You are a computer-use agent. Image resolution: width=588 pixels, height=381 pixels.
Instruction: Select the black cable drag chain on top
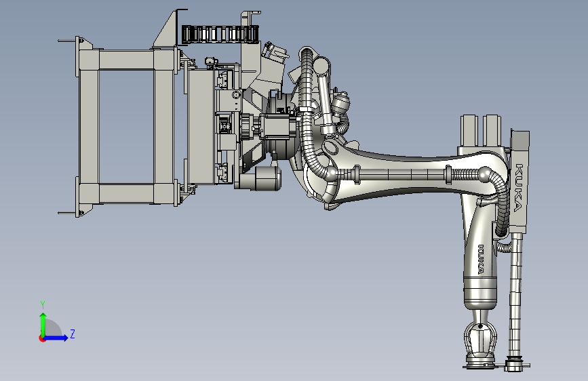pos(220,33)
